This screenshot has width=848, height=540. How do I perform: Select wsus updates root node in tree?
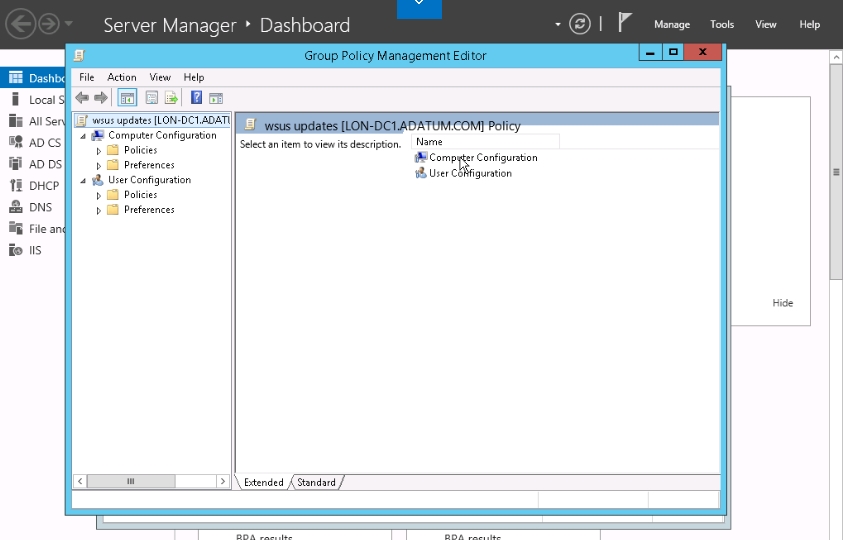coord(161,120)
